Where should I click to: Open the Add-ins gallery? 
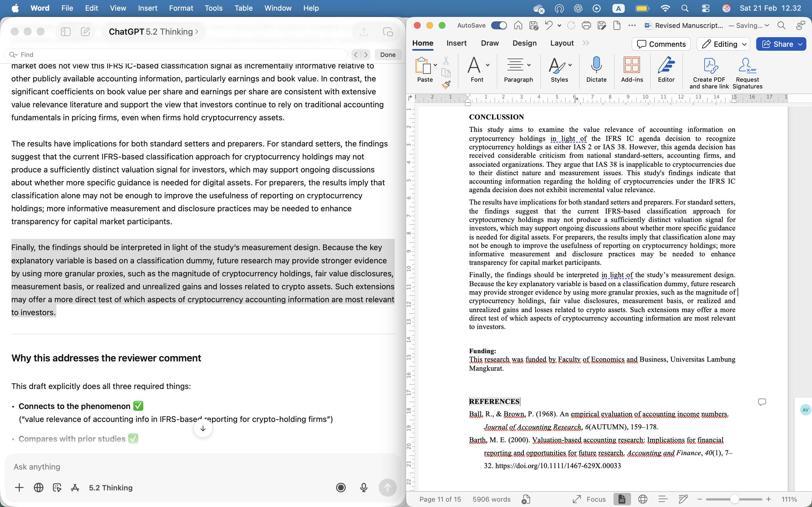pyautogui.click(x=632, y=65)
